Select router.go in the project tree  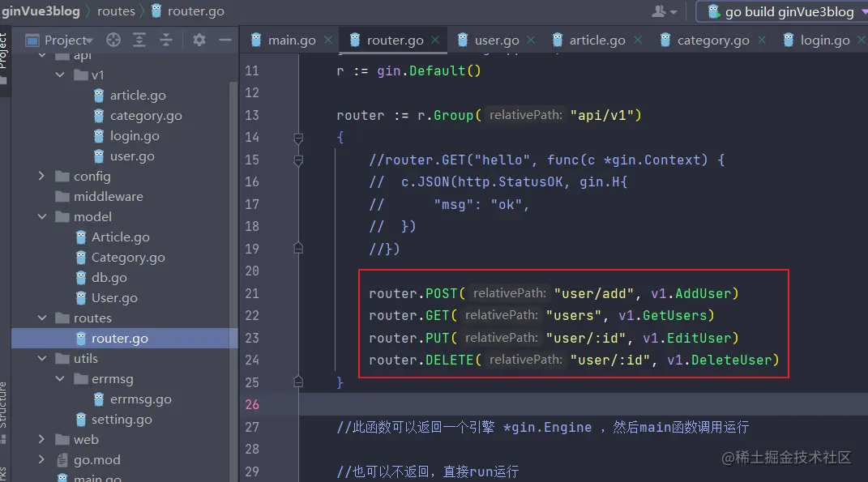[120, 338]
